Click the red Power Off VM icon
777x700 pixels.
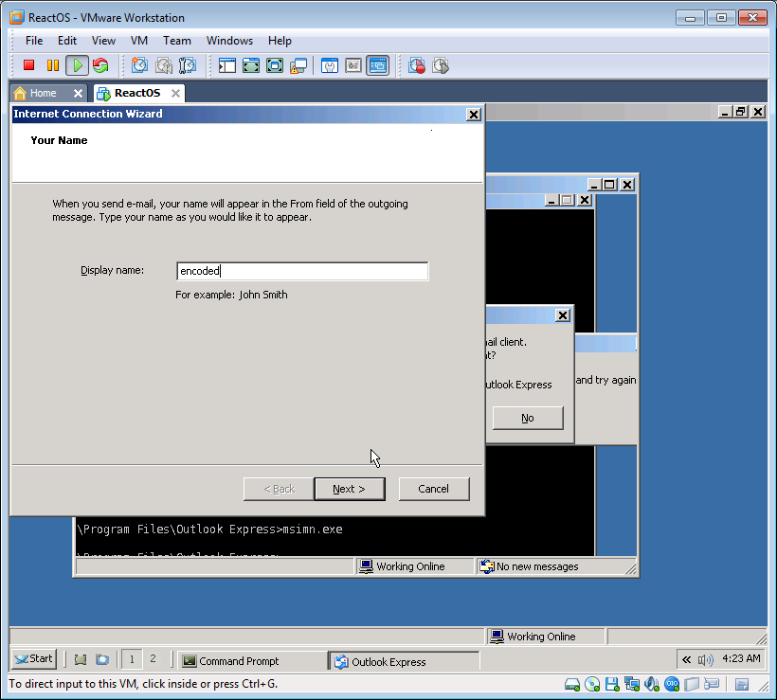tap(28, 65)
